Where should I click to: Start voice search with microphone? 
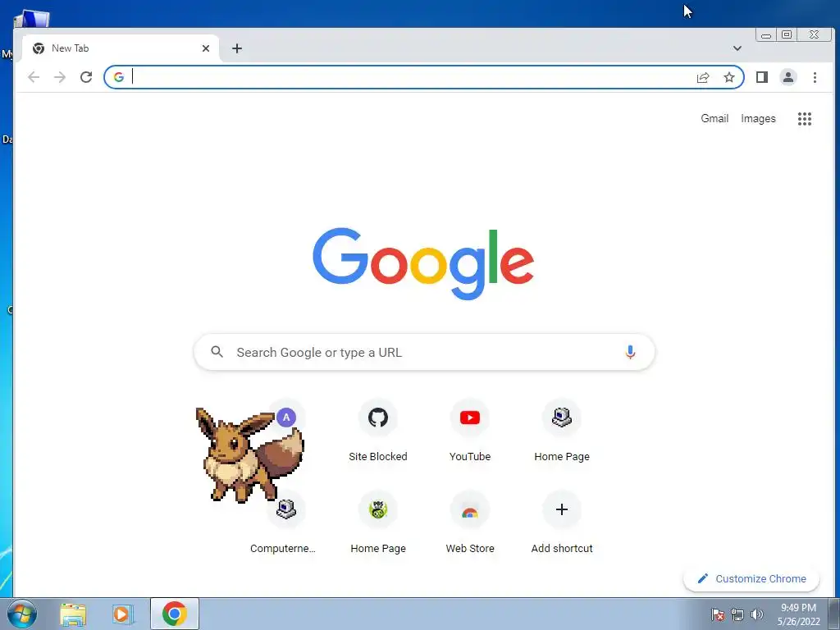click(630, 352)
